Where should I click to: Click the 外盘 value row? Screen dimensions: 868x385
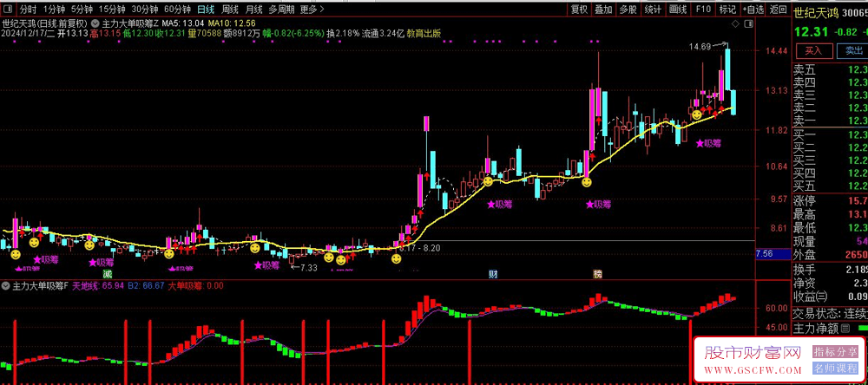tap(831, 254)
